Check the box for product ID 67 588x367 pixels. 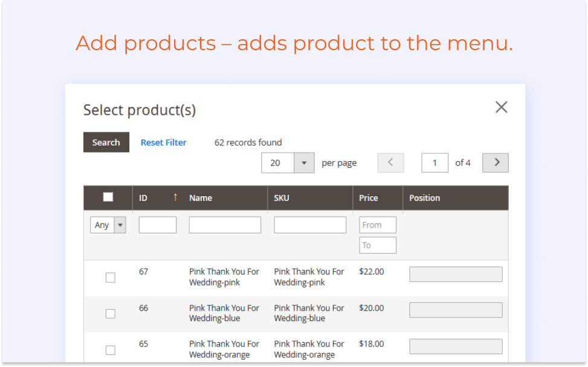point(110,278)
